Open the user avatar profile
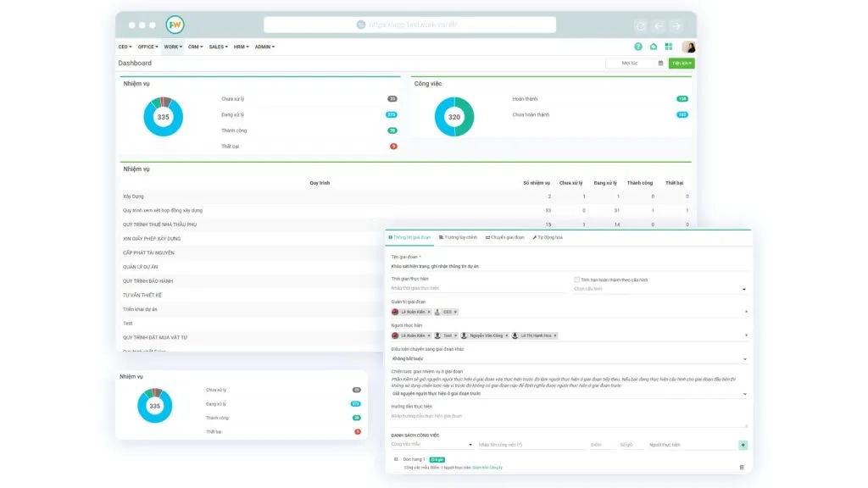This screenshot has width=868, height=488. point(688,47)
